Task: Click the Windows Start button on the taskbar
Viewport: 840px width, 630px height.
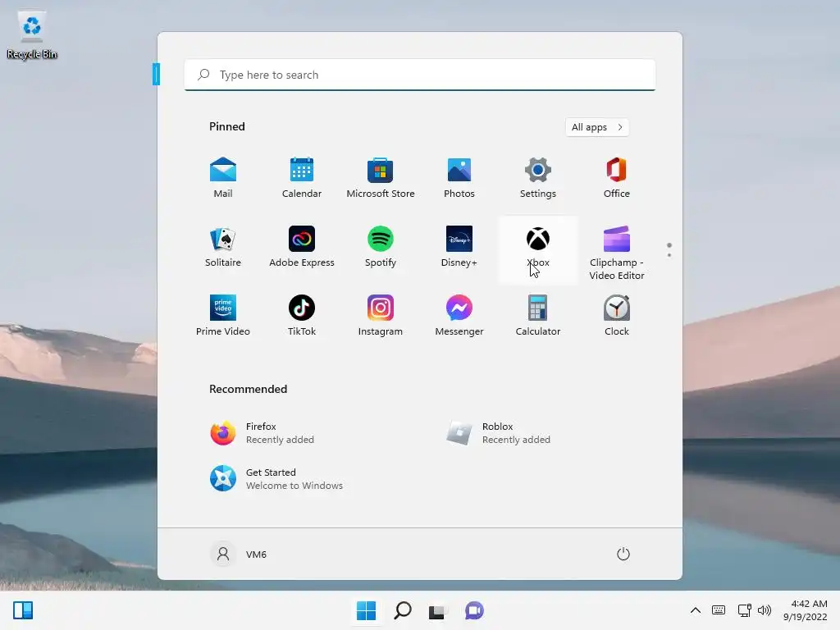Action: (367, 610)
